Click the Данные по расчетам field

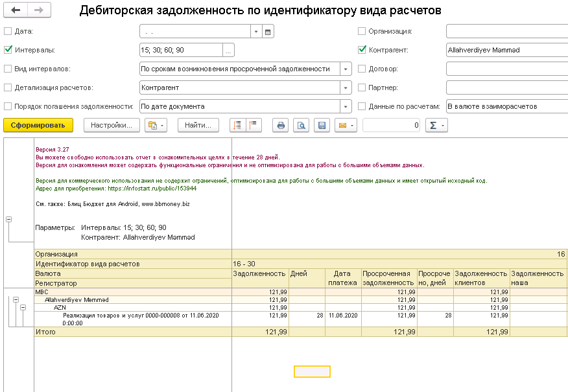point(507,107)
